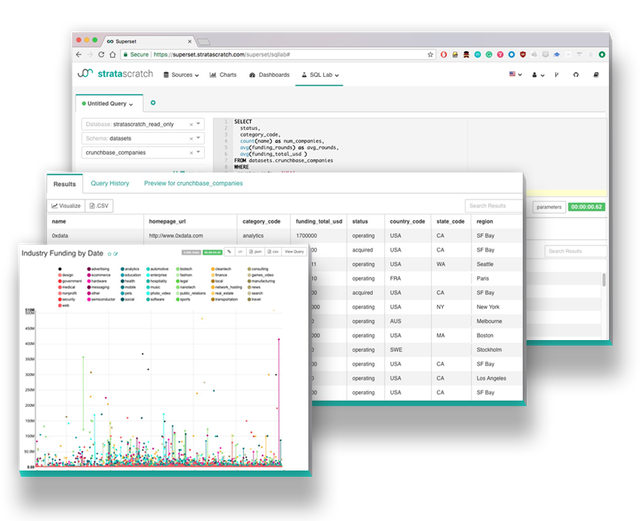The width and height of the screenshot is (640, 521).
Task: Open the language flag dropdown
Action: coord(515,74)
